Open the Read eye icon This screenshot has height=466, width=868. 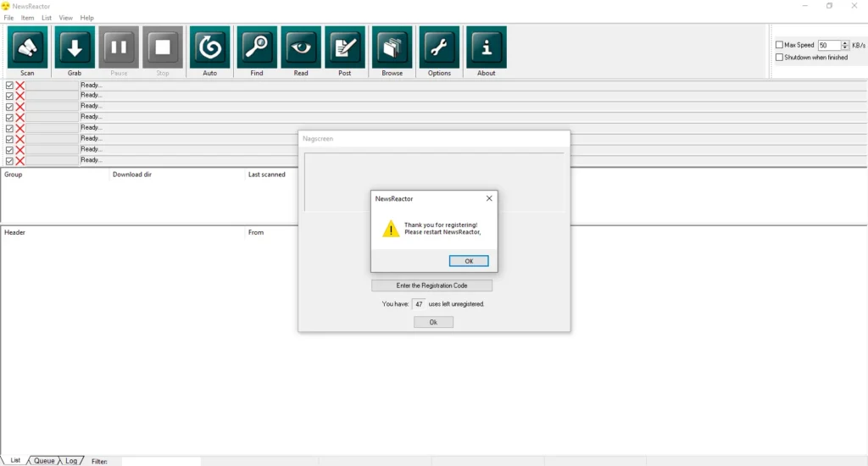pyautogui.click(x=301, y=47)
